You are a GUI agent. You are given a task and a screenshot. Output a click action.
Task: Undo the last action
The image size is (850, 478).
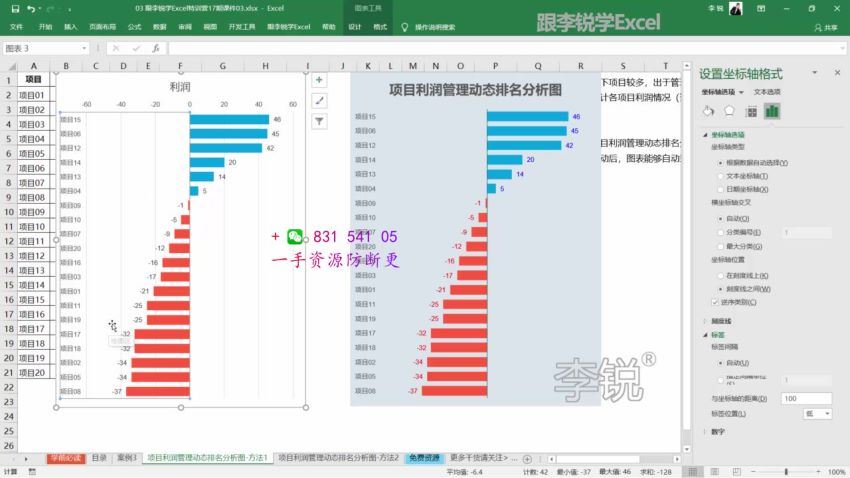[x=31, y=9]
